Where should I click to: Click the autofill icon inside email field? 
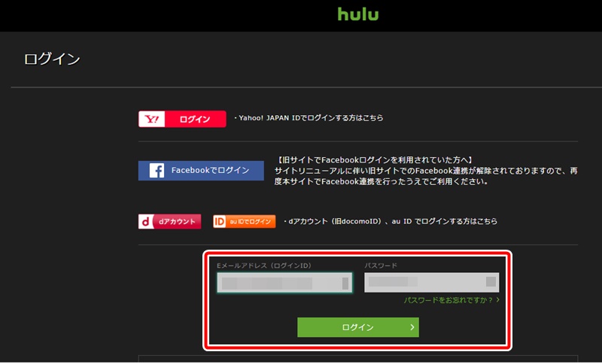click(x=345, y=284)
